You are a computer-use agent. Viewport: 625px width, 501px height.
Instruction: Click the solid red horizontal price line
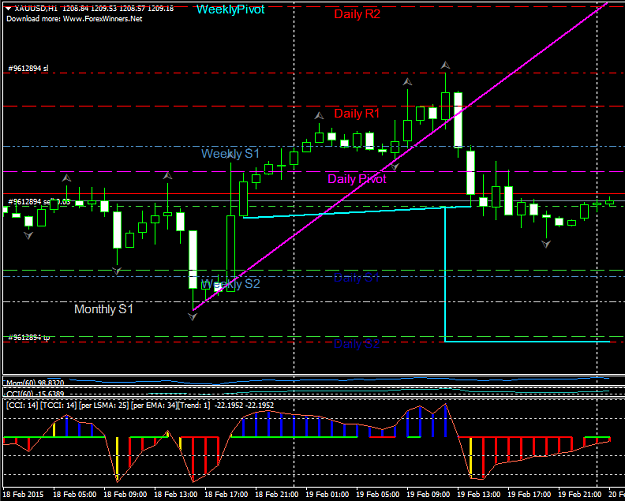pos(313,194)
